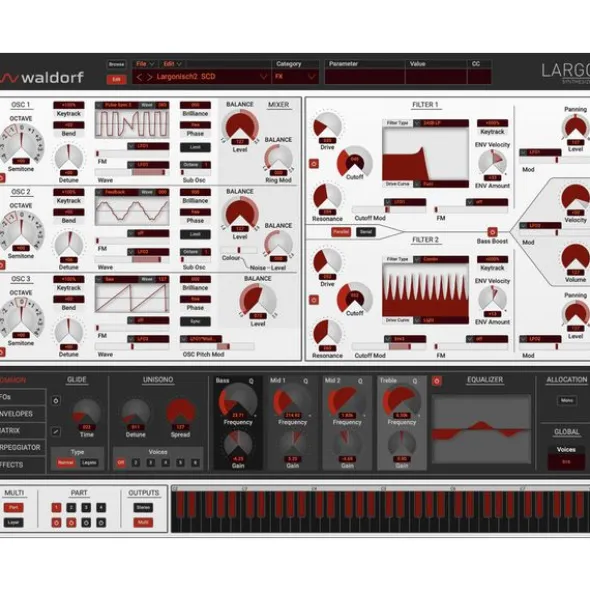Click the Bass EQ Frequency knob
The image size is (590, 591).
(238, 400)
